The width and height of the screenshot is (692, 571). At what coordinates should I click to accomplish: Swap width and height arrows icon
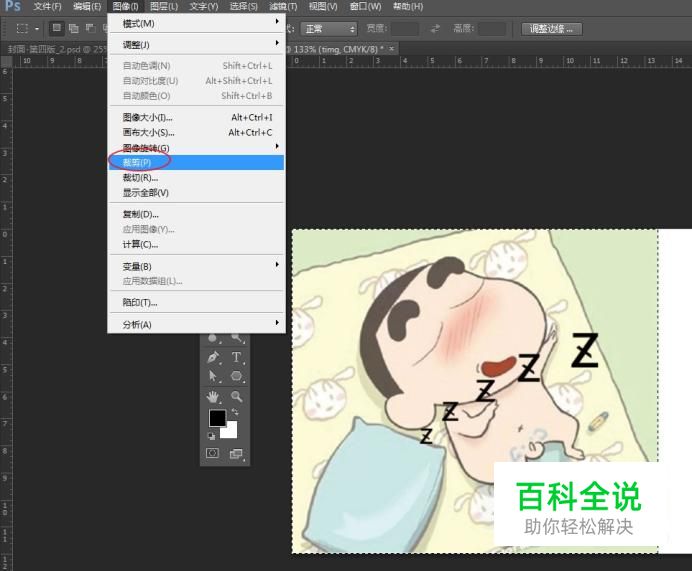coord(435,29)
